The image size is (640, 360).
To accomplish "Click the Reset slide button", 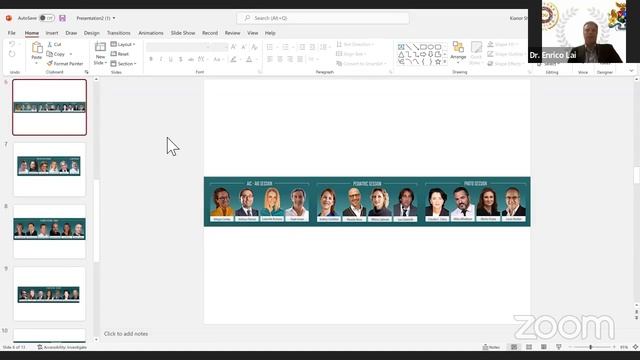I will click(x=120, y=54).
